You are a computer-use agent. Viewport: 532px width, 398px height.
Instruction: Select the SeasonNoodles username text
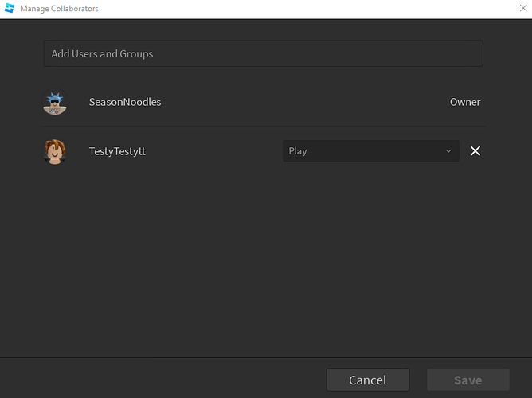point(125,102)
